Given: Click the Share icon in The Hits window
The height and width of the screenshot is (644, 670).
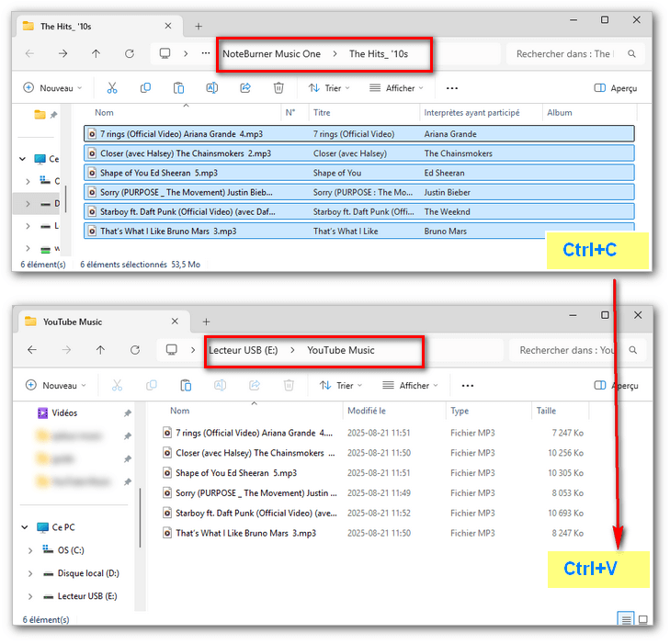Looking at the screenshot, I should [x=245, y=88].
